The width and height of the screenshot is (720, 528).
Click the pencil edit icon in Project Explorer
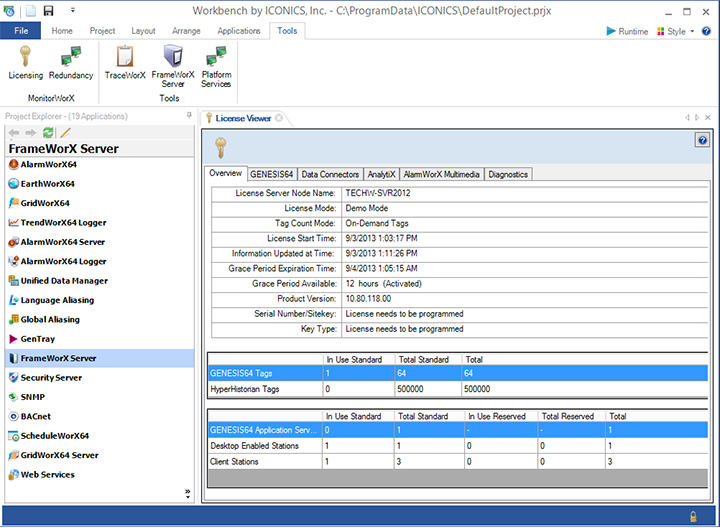pyautogui.click(x=65, y=133)
